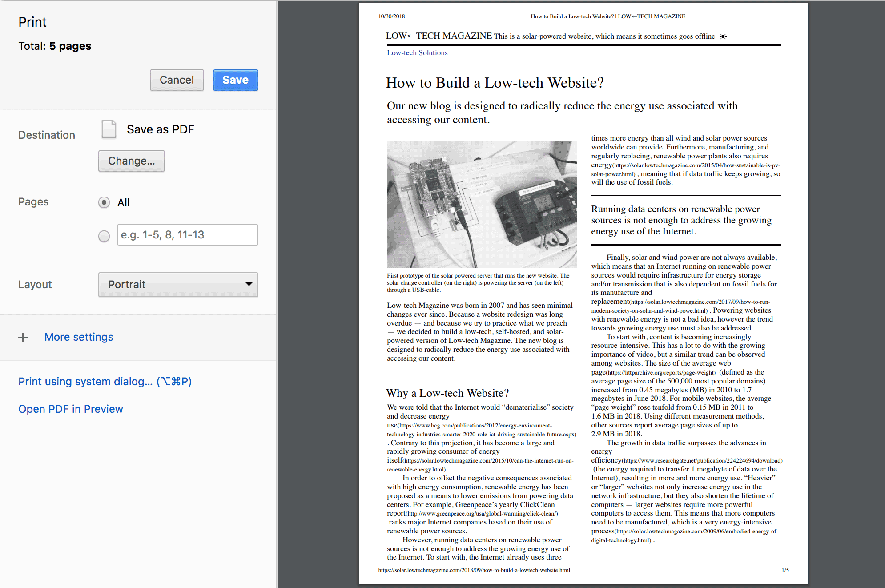Click the Destination label
This screenshot has height=588, width=885.
(x=47, y=135)
